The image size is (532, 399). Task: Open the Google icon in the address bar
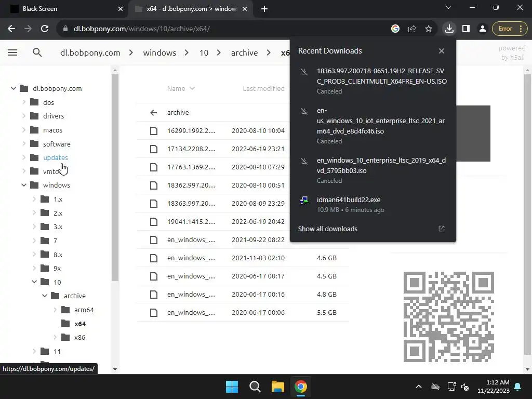395,29
